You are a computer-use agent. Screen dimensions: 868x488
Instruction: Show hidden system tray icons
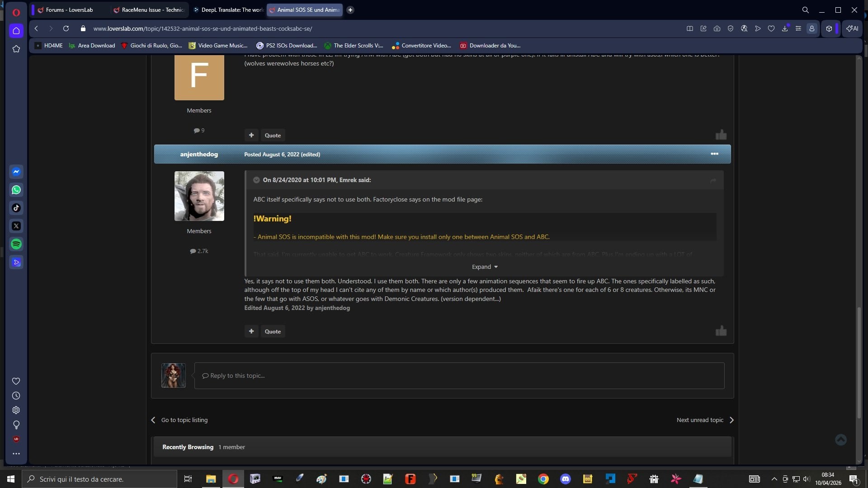774,479
